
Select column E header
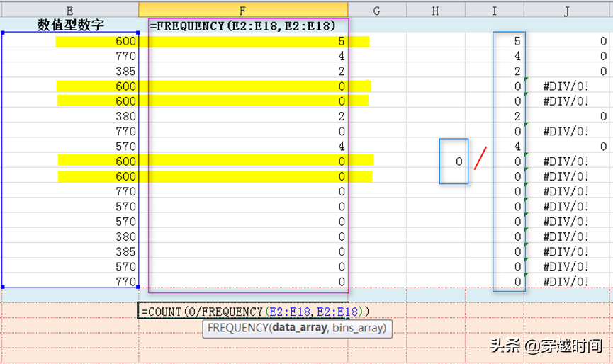pyautogui.click(x=69, y=11)
